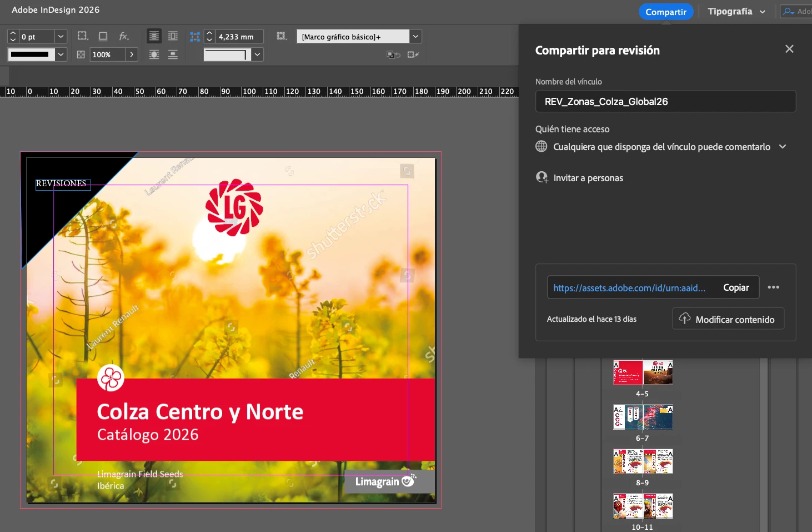
Task: Click the invite people icon
Action: click(x=542, y=177)
